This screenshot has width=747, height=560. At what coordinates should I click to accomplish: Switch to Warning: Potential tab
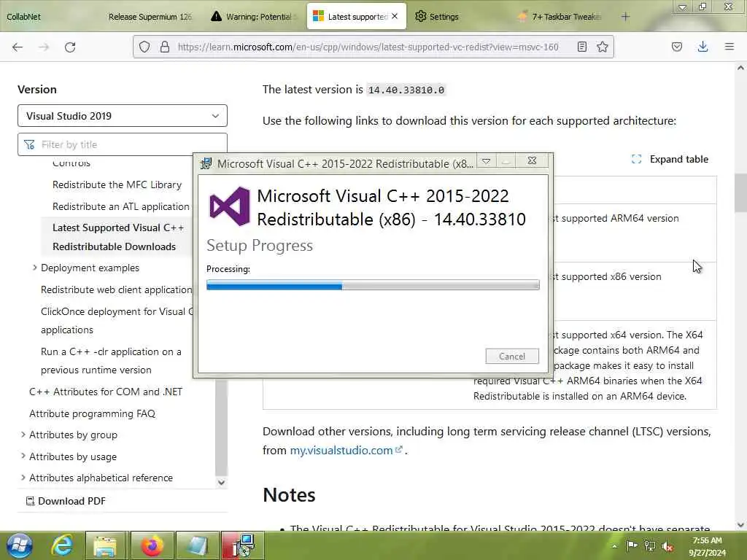(255, 17)
